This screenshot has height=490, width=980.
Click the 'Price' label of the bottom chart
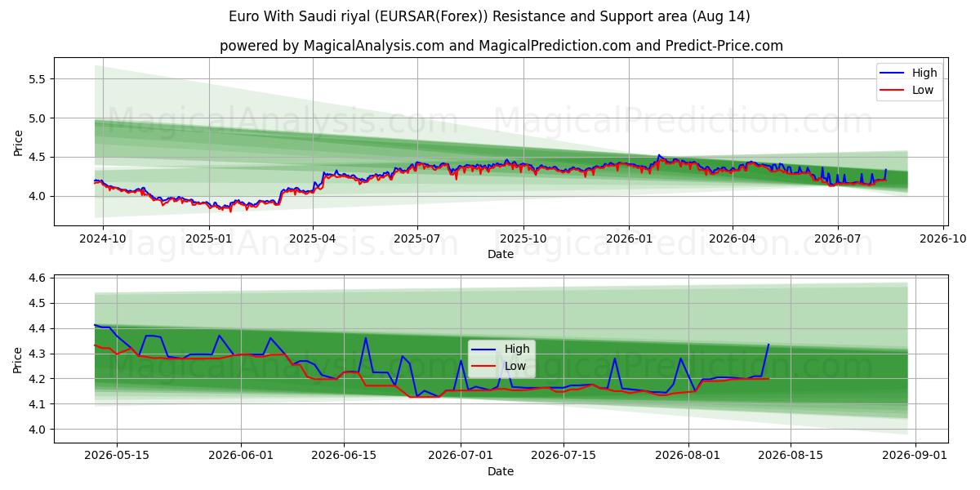click(18, 359)
